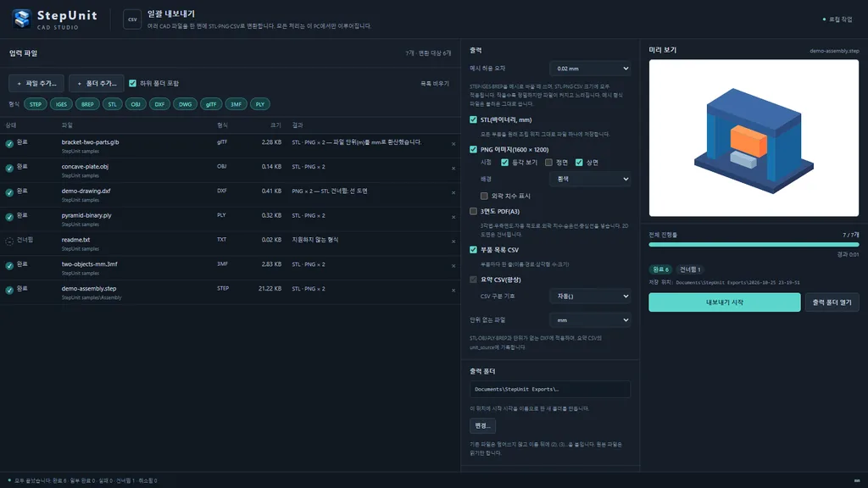
Task: Click the PLY format chip
Action: click(x=260, y=104)
